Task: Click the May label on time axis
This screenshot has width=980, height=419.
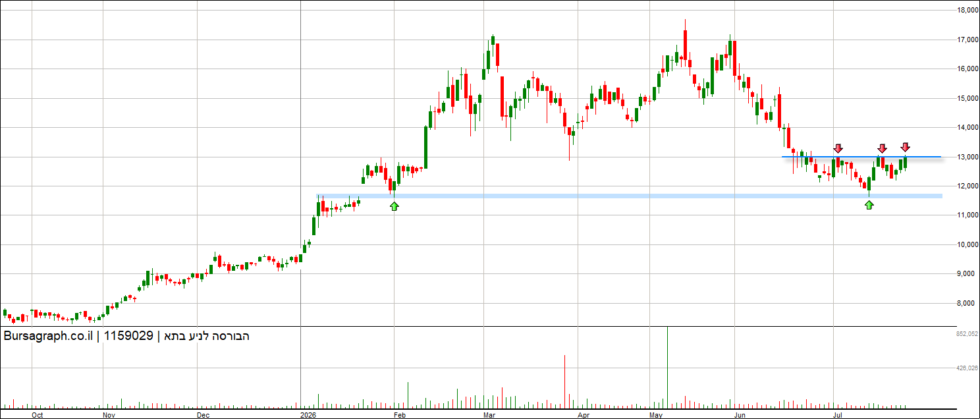Action: pyautogui.click(x=655, y=416)
